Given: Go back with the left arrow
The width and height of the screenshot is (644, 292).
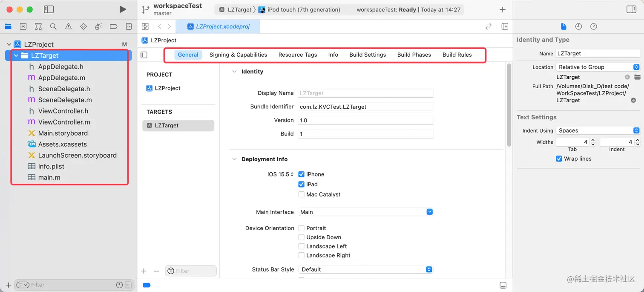Looking at the screenshot, I should 159,26.
